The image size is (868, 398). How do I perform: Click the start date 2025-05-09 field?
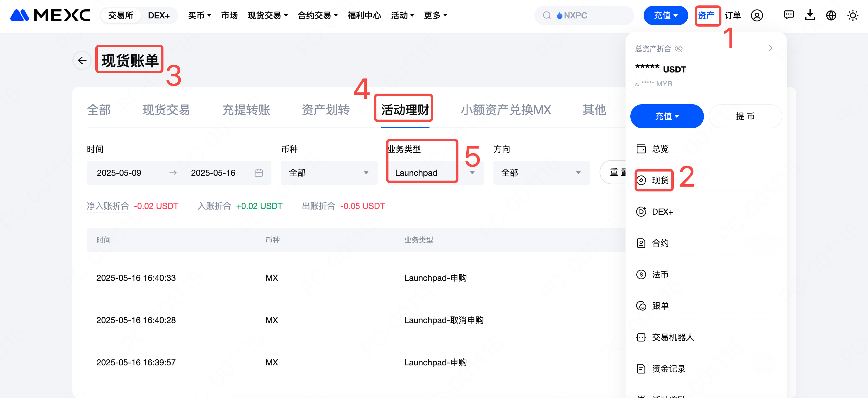coord(119,173)
